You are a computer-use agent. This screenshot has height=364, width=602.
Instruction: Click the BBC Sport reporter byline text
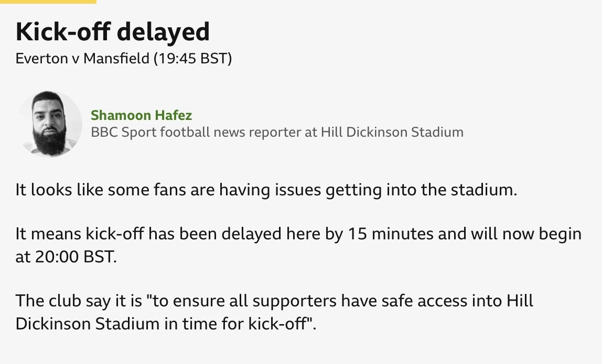pos(277,132)
